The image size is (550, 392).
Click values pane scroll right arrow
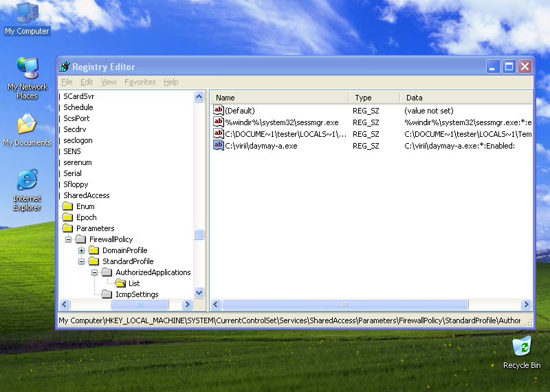pos(526,304)
